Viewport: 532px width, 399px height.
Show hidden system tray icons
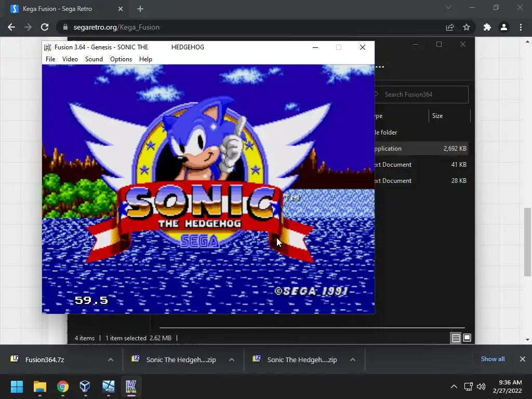click(454, 387)
